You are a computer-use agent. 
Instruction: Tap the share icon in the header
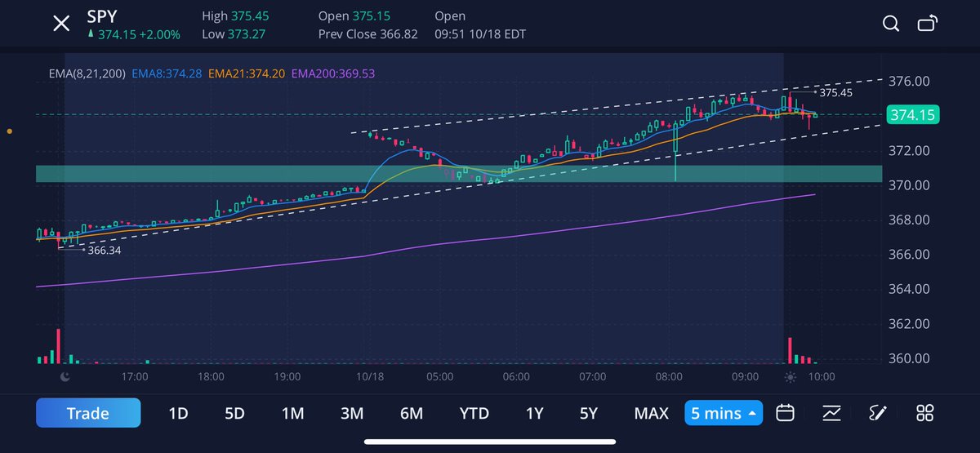point(927,24)
